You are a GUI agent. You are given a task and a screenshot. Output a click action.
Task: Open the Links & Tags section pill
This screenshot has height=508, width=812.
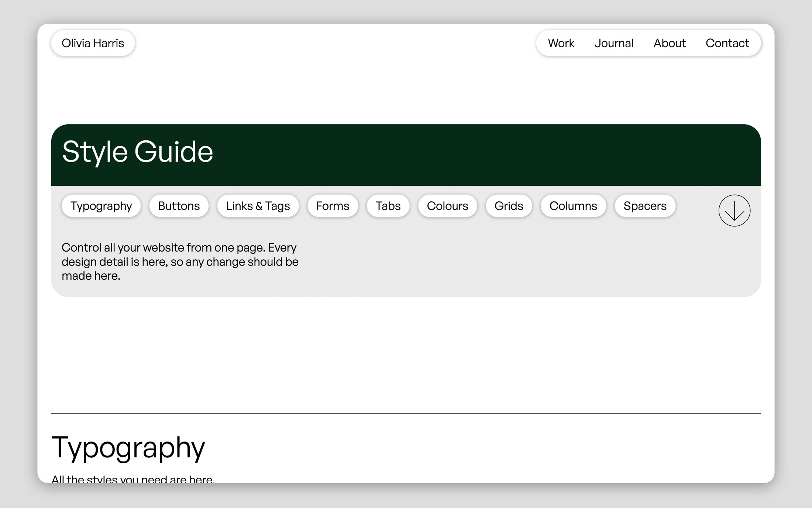tap(258, 206)
